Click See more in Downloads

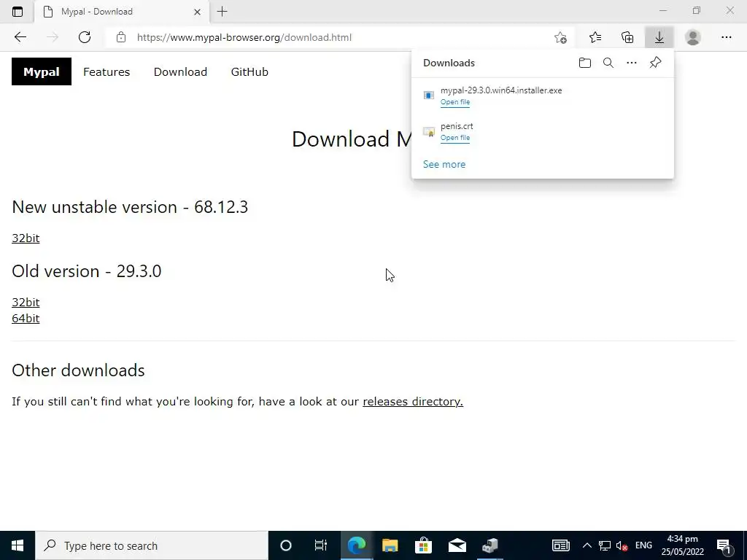point(444,164)
